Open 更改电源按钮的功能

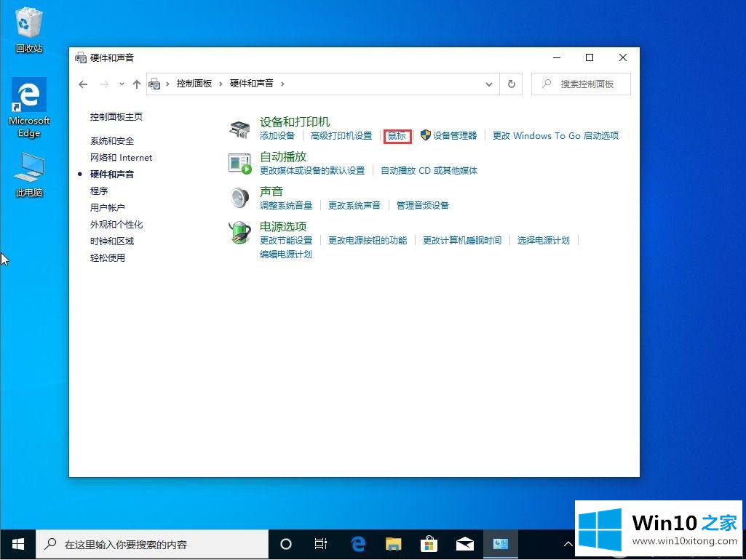368,241
